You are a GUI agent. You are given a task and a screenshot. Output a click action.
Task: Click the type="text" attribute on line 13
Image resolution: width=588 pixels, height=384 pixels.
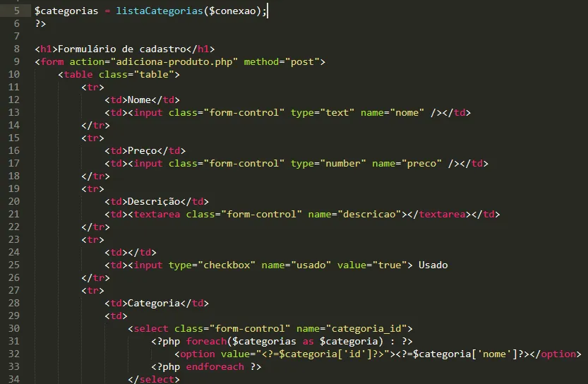coord(322,113)
